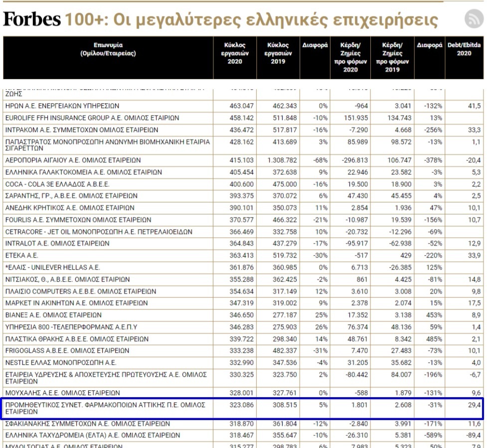487x448 pixels.
Task: Select the '453%' difference cell
Action: [x=434, y=315]
